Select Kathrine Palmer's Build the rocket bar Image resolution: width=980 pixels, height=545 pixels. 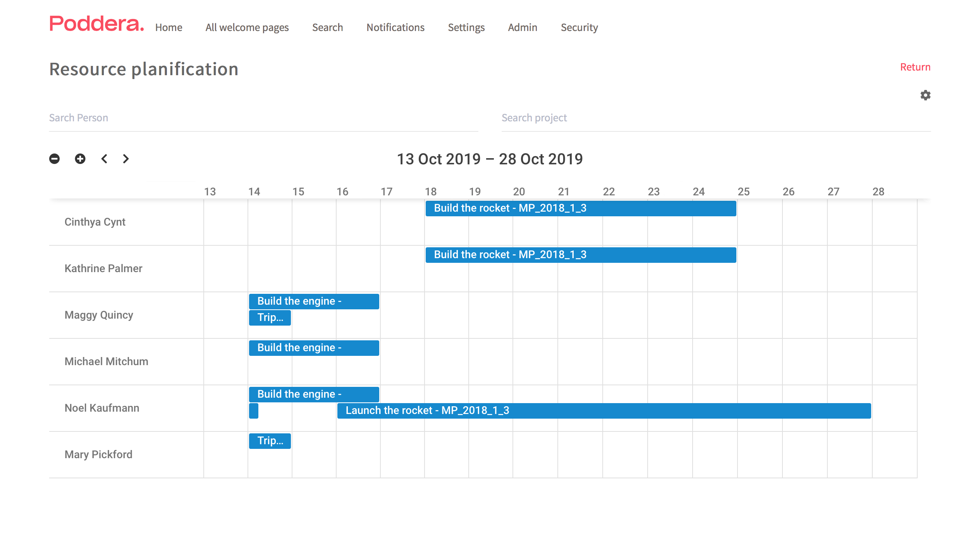580,255
